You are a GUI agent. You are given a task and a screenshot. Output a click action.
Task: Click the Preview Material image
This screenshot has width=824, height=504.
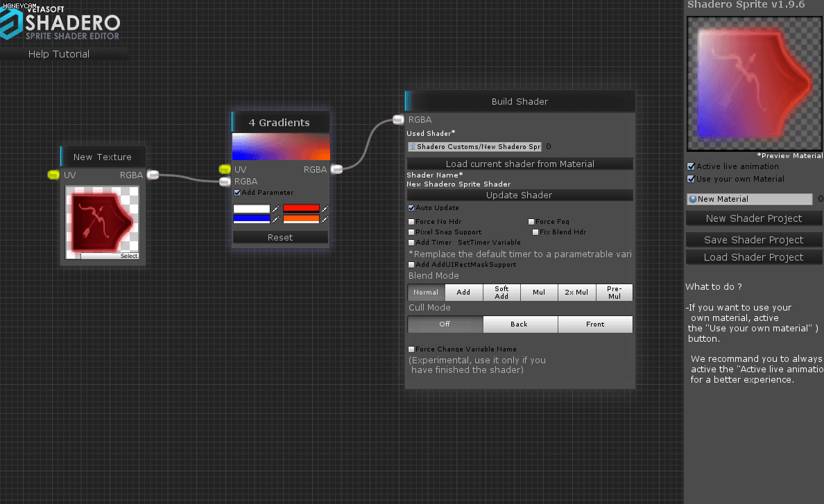(755, 84)
